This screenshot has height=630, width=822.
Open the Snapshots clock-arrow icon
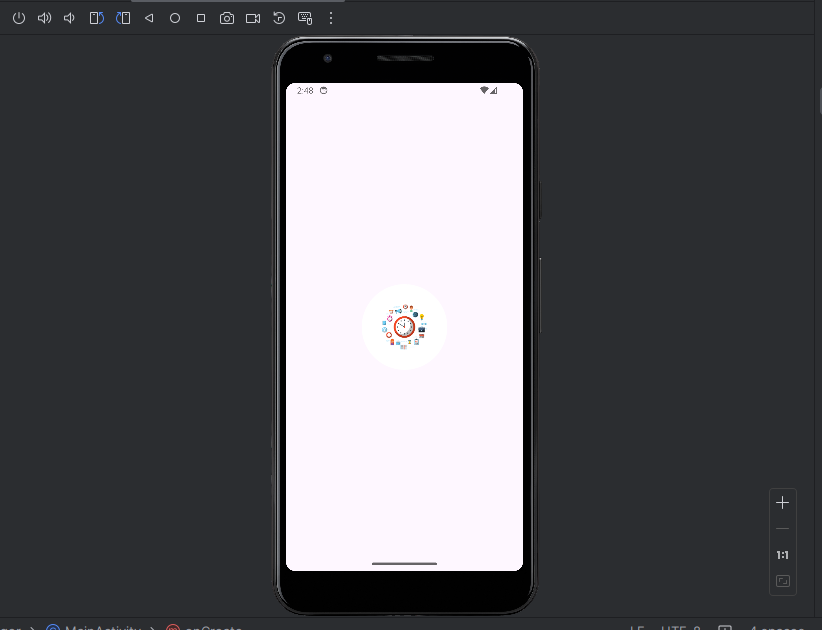pyautogui.click(x=279, y=18)
